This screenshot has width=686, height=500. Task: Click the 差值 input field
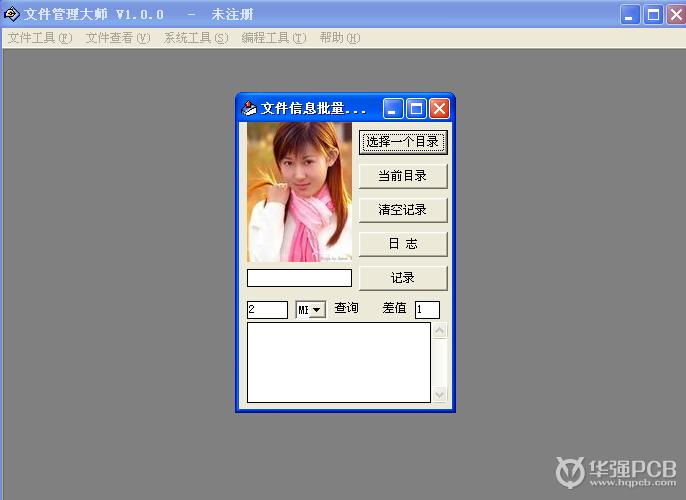coord(427,310)
